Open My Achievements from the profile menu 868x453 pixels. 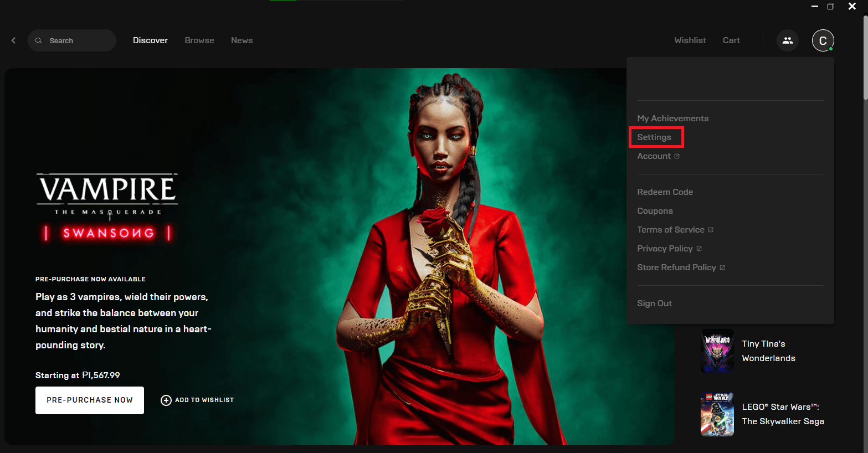point(672,119)
